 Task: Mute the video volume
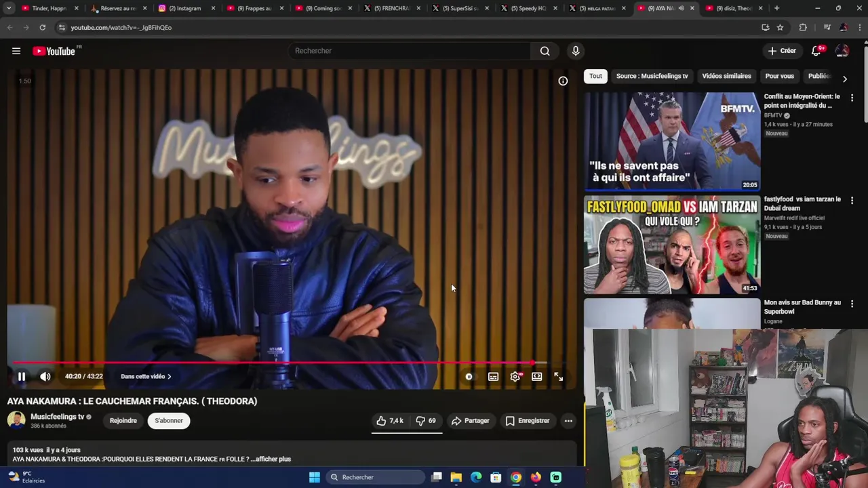click(45, 376)
